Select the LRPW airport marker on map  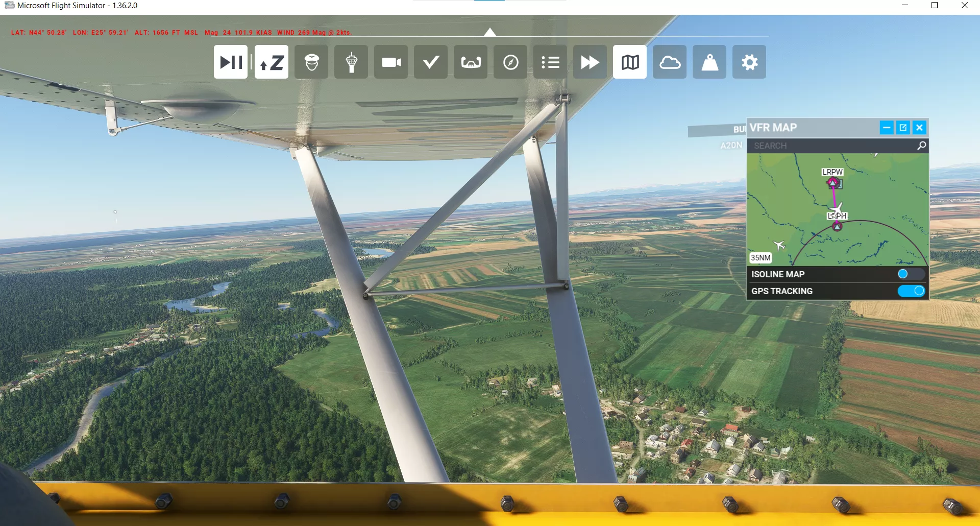pos(833,182)
